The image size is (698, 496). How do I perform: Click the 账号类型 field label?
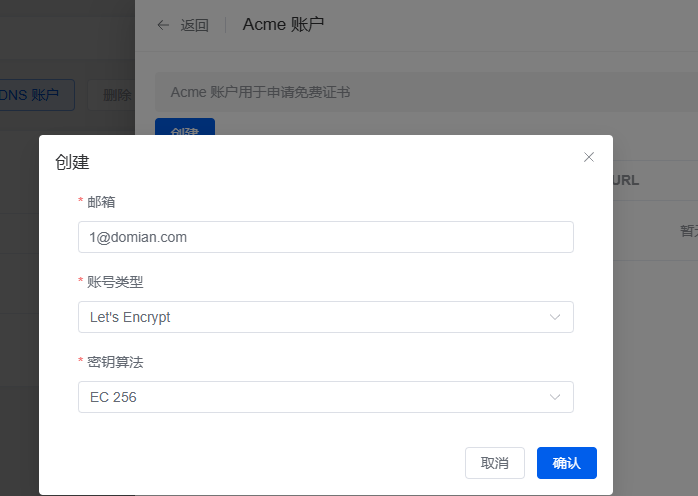(x=115, y=282)
